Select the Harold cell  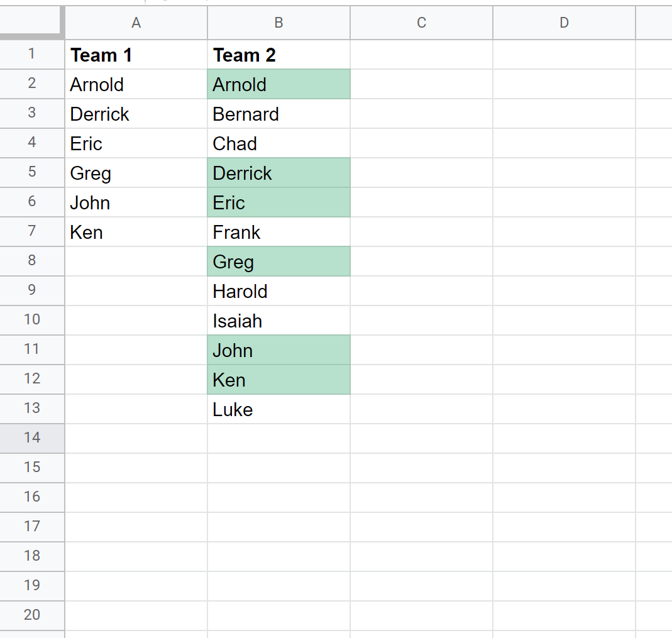pos(278,292)
